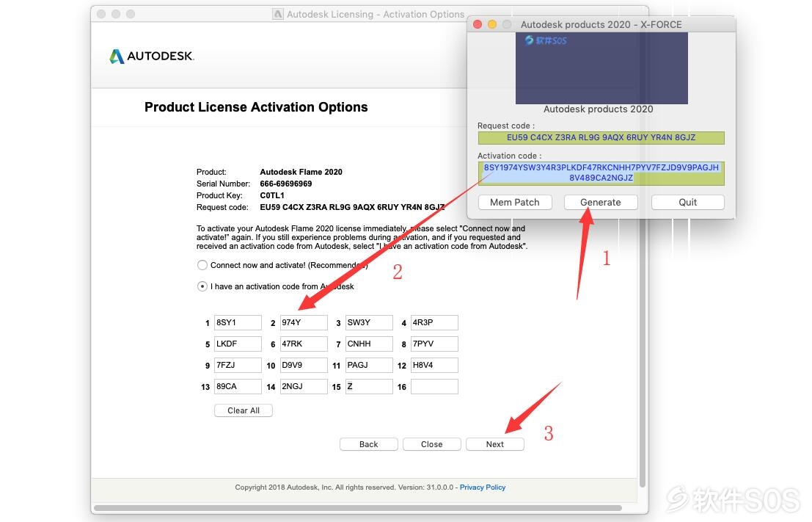Click activation field 5 containing LKDF
Viewport: 812px width, 522px height.
point(238,344)
